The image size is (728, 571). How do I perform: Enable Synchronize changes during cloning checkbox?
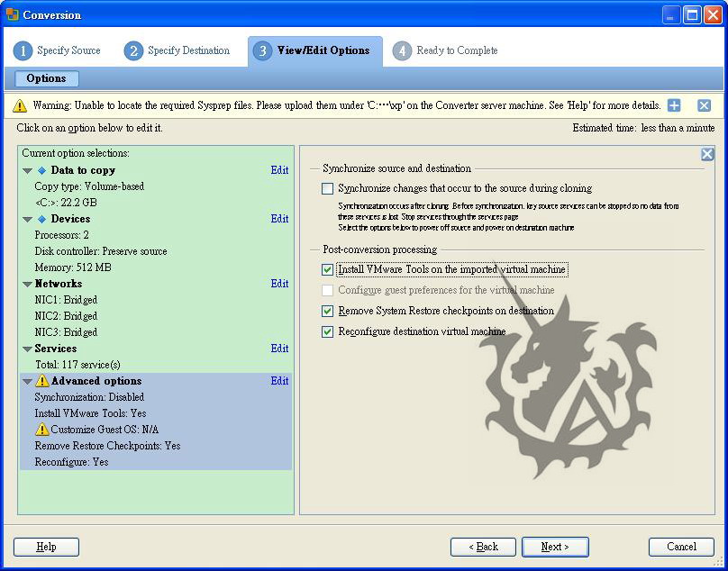pos(327,188)
